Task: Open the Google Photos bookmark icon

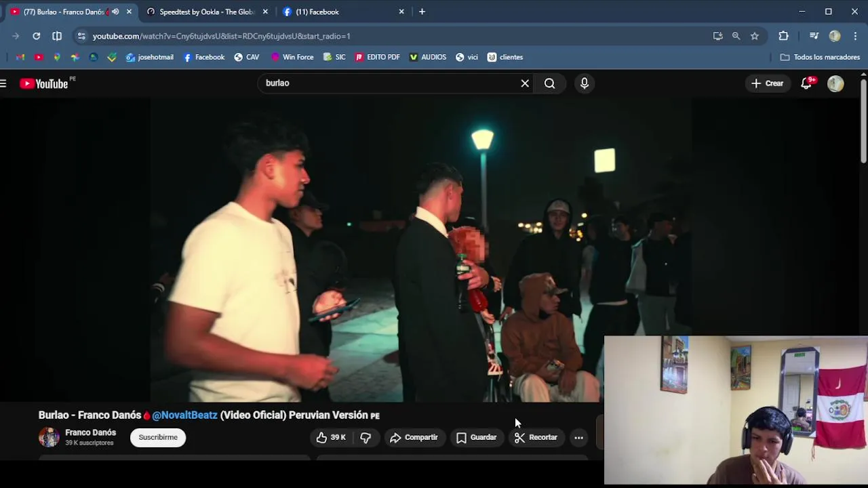Action: (75, 57)
